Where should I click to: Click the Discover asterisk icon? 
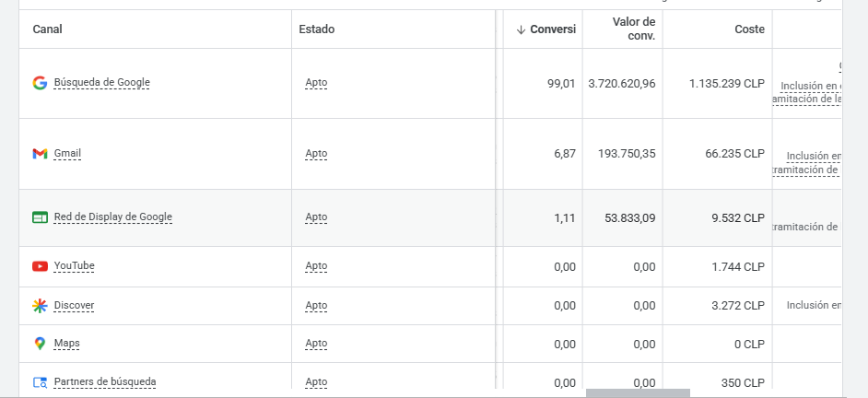(40, 305)
